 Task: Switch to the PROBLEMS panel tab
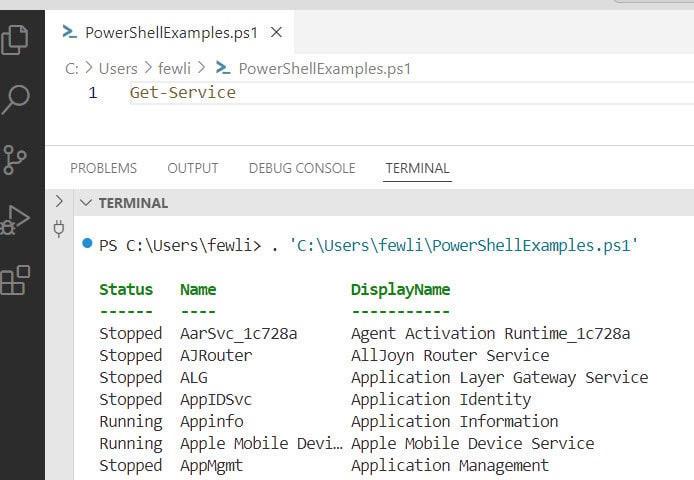point(104,168)
